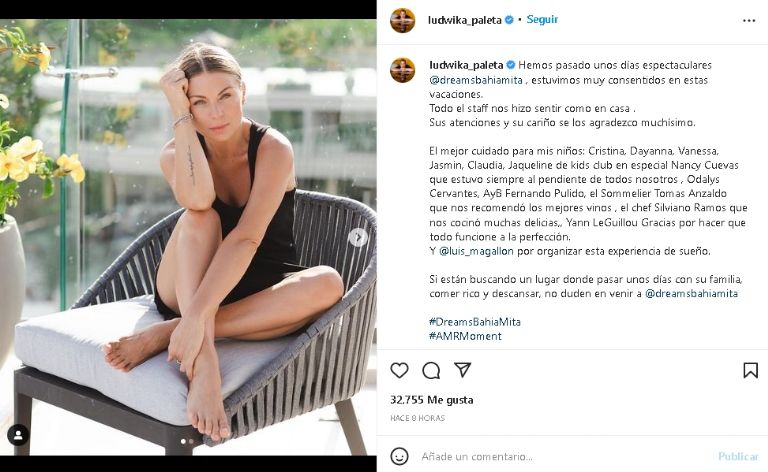768x472 pixels.
Task: Open profile avatar beside the caption
Action: 403,70
